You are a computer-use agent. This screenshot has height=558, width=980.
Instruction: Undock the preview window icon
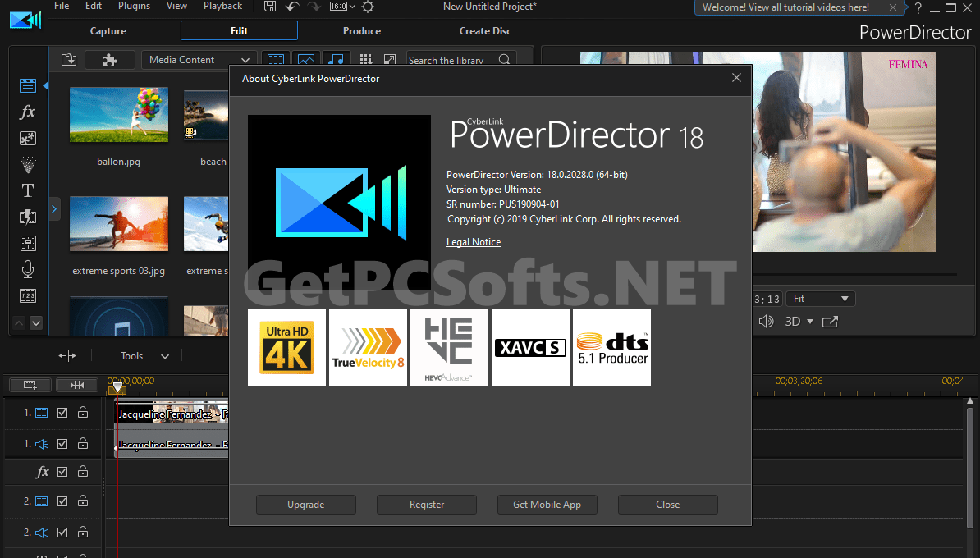[830, 321]
